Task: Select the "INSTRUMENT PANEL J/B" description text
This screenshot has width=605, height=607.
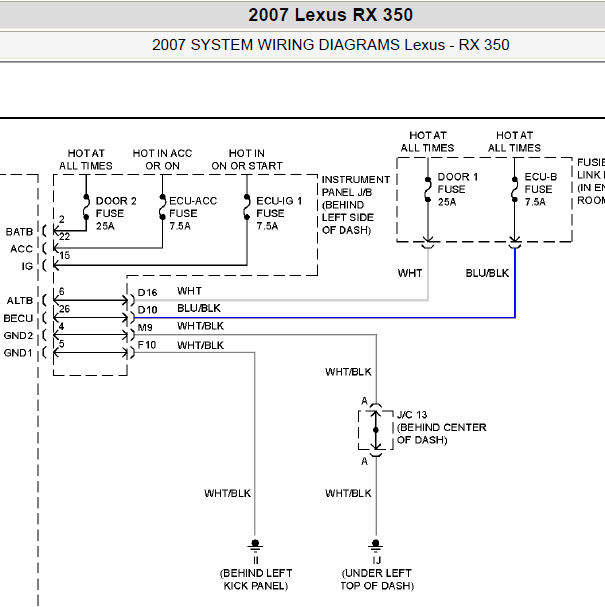Action: (355, 205)
